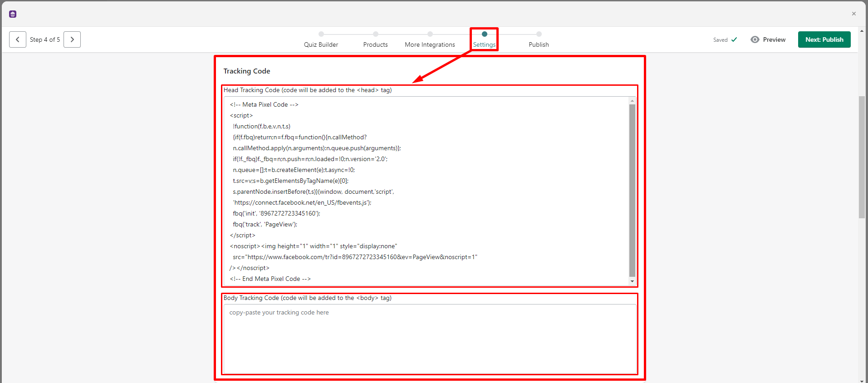This screenshot has width=868, height=383.
Task: Click the '!function(f,b,e,v,n,t,s)' line
Action: click(261, 126)
